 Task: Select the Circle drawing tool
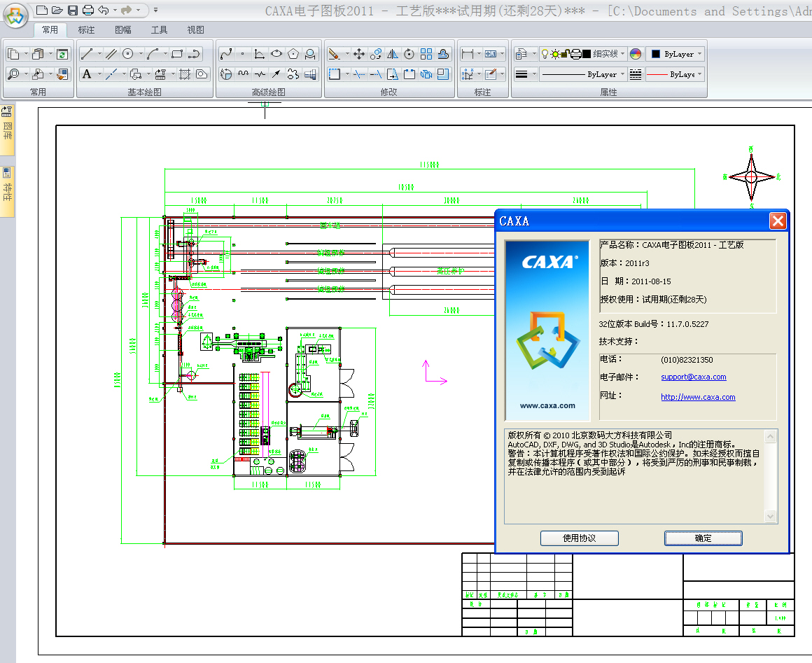coord(128,54)
